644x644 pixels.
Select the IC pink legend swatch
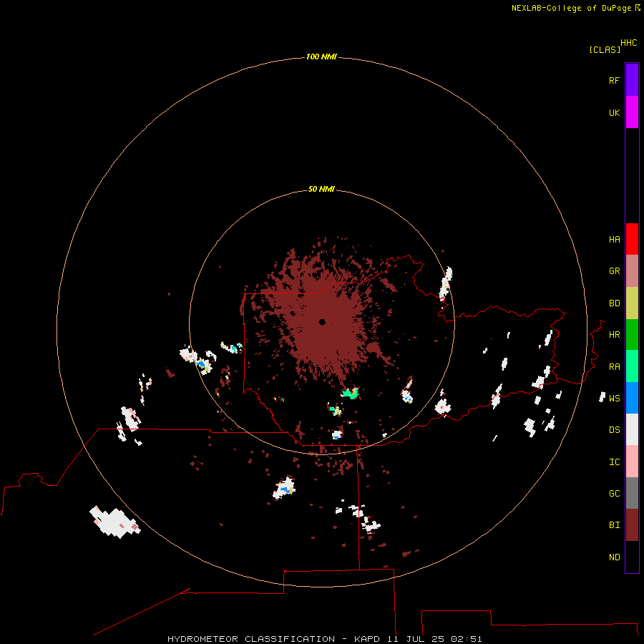(x=632, y=462)
